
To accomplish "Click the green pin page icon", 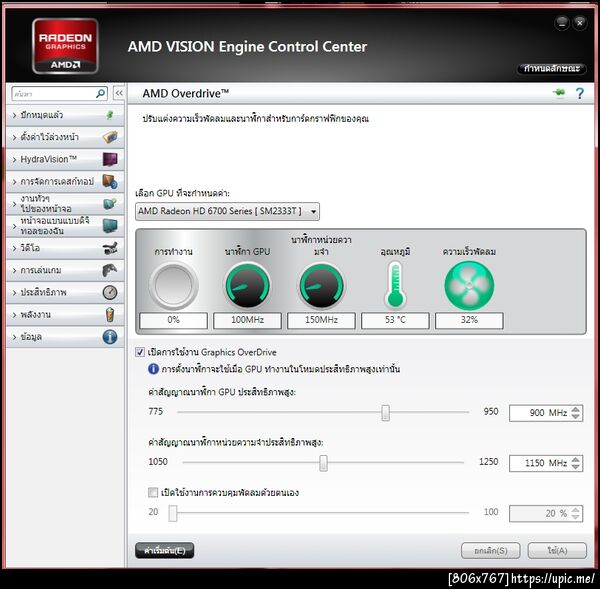I will coord(559,93).
